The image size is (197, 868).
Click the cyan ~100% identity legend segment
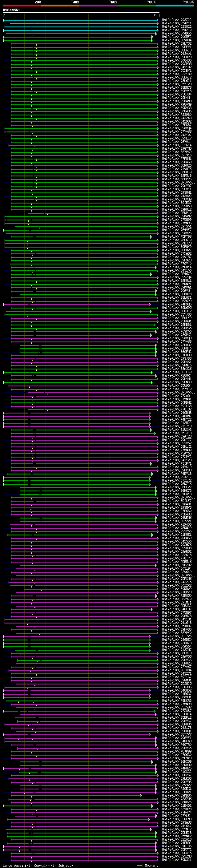click(175, 6)
